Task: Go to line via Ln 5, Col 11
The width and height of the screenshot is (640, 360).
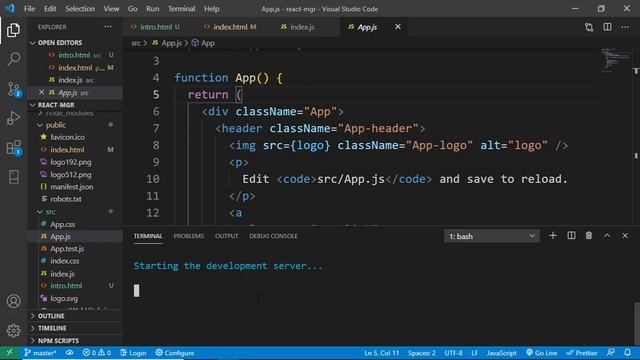Action: (x=382, y=353)
